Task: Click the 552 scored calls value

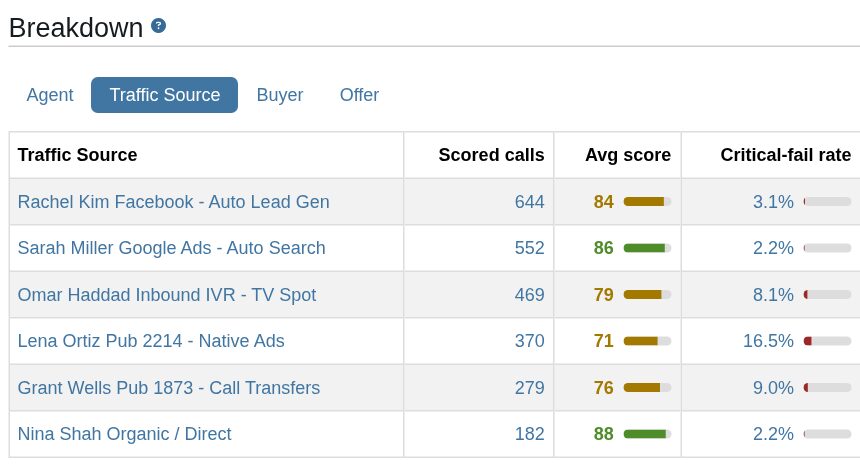Action: click(529, 248)
